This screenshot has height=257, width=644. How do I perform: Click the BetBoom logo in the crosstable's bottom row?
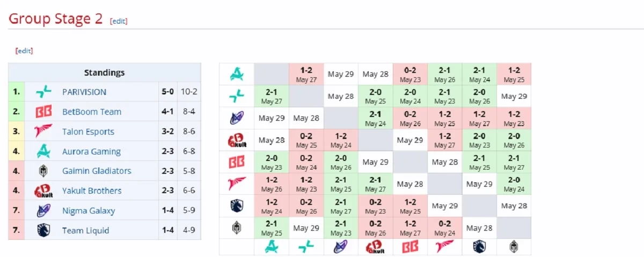pyautogui.click(x=410, y=247)
